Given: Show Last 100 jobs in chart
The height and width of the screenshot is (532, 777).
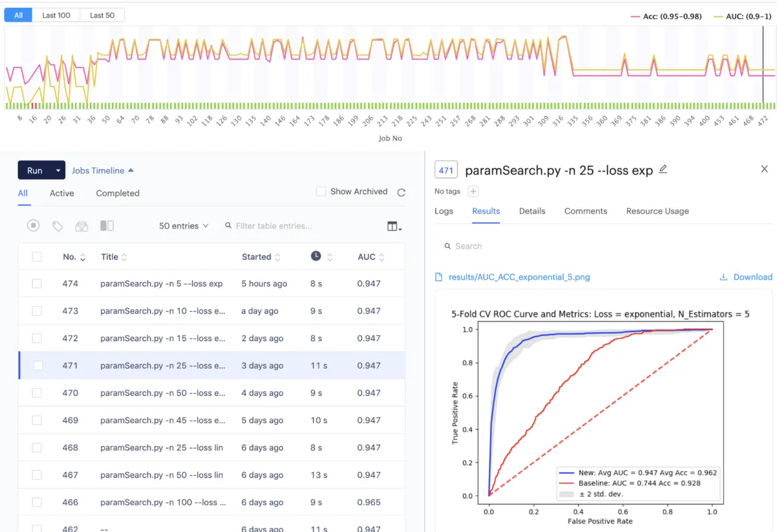Looking at the screenshot, I should [x=56, y=15].
